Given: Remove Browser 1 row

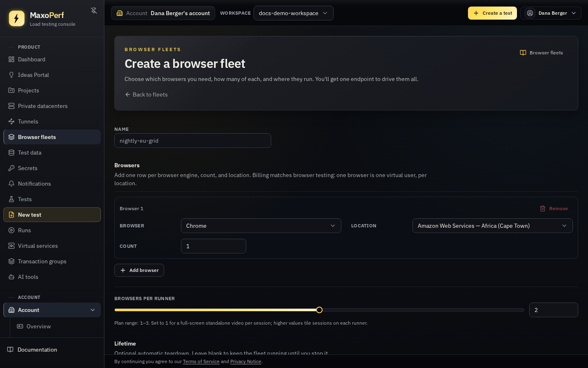Looking at the screenshot, I should coord(554,209).
